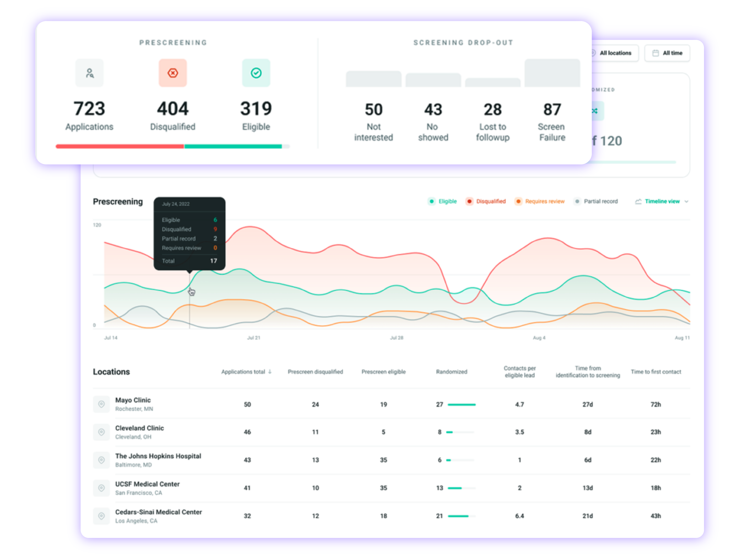The image size is (752, 560).
Task: Click Cleveland Clinic's 3.5 contacts value
Action: pyautogui.click(x=520, y=432)
